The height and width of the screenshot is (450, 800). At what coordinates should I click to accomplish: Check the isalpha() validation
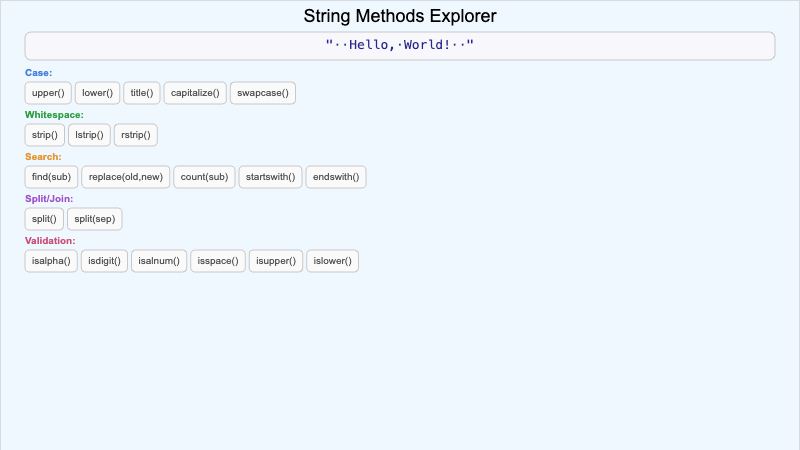[x=51, y=261]
